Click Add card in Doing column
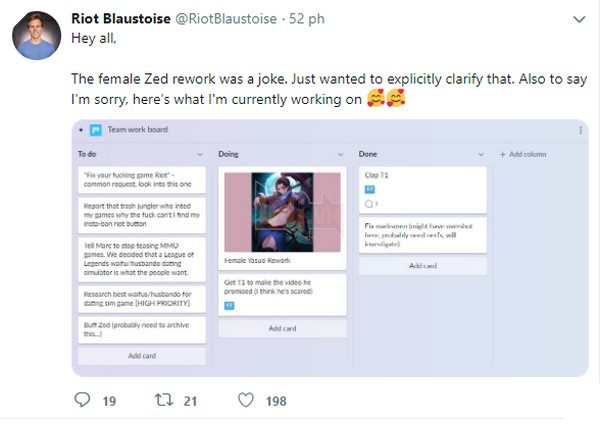Screen dimensions: 600x423 282,328
